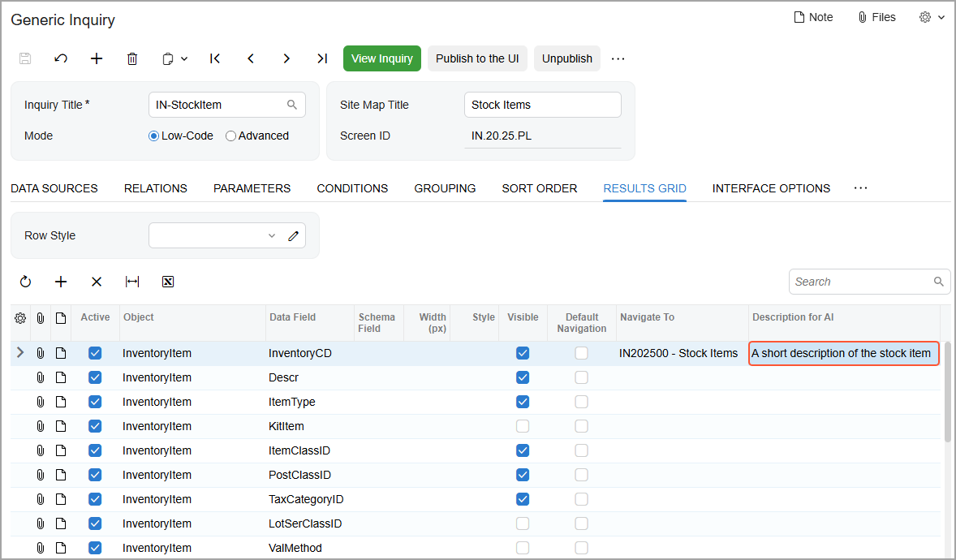This screenshot has width=956, height=560.
Task: Click the Note icon in the top right
Action: (x=799, y=17)
